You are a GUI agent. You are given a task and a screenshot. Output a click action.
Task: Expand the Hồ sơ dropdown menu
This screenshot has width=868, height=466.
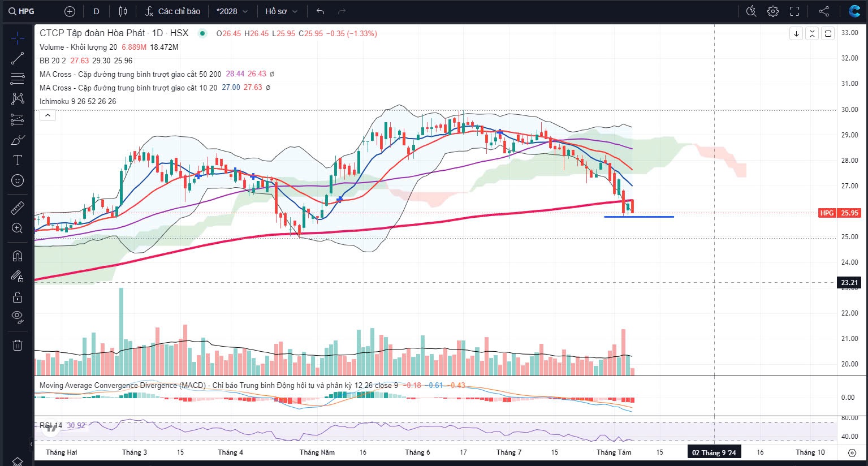tap(281, 11)
